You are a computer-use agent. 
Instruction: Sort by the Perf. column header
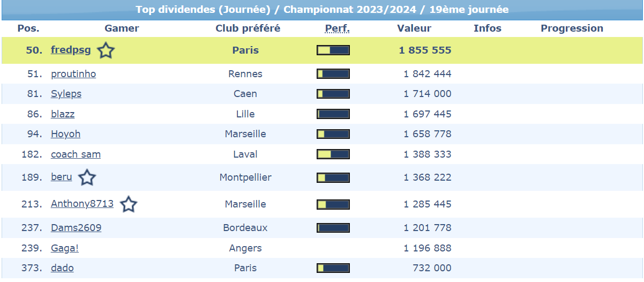coord(337,28)
